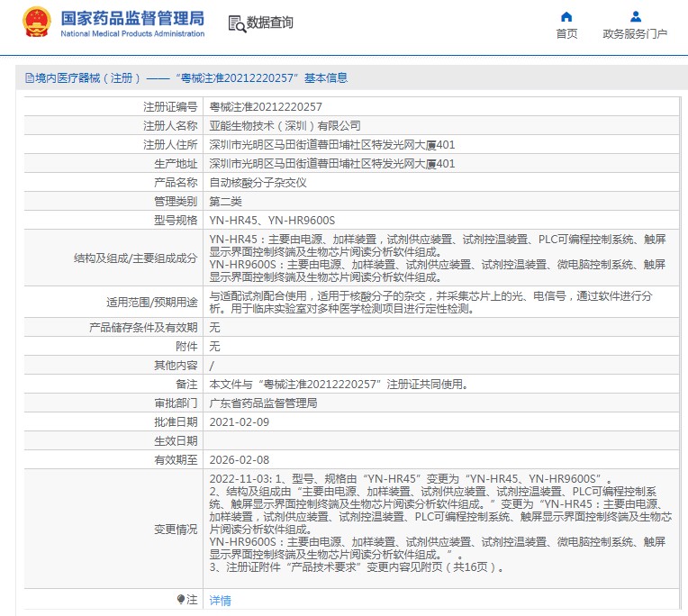Go to 首页 text label
688x616 pixels.
click(566, 34)
